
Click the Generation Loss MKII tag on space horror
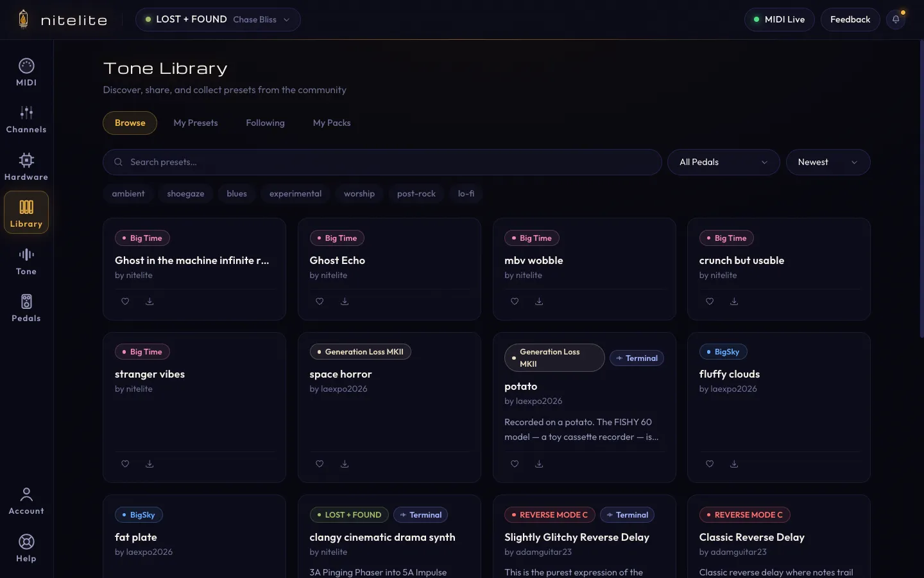pyautogui.click(x=361, y=352)
